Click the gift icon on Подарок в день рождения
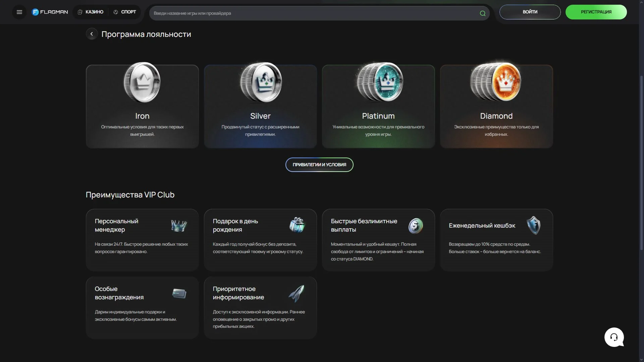Image resolution: width=644 pixels, height=362 pixels. tap(297, 225)
